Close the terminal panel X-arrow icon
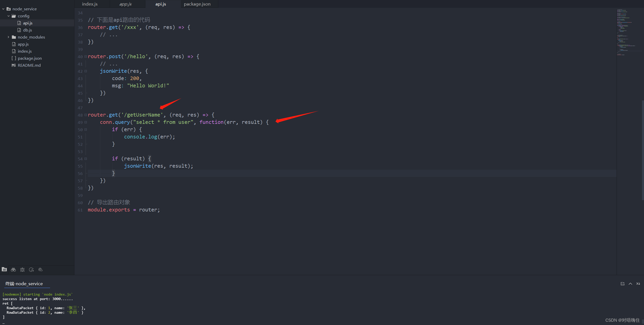Screen dimensions: 644x325 pyautogui.click(x=638, y=284)
